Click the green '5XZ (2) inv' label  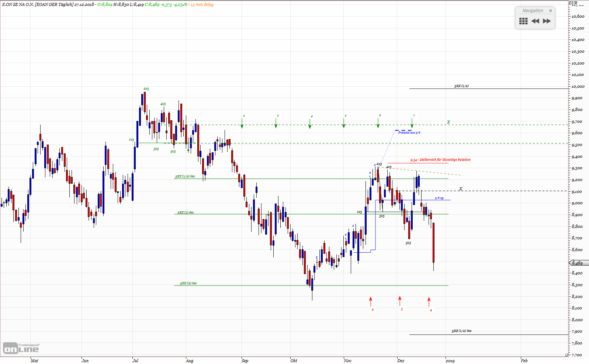(x=188, y=283)
